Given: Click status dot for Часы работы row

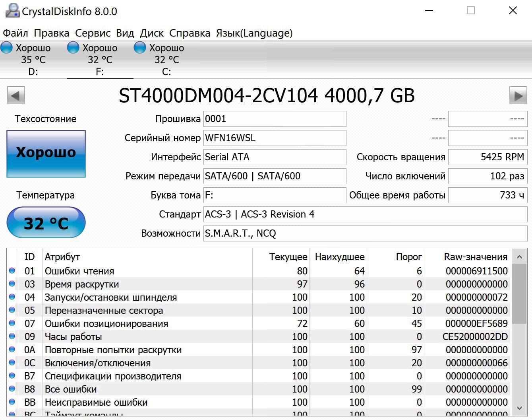Looking at the screenshot, I should 12,336.
